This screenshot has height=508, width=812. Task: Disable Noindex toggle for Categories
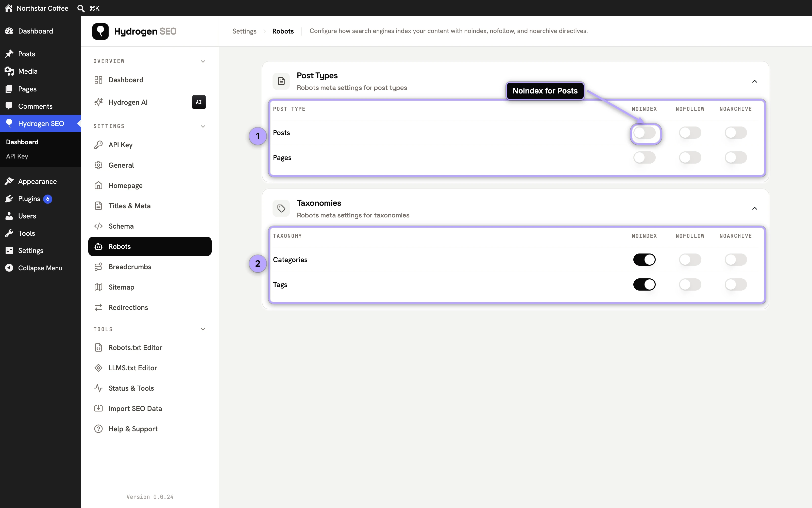coord(644,260)
